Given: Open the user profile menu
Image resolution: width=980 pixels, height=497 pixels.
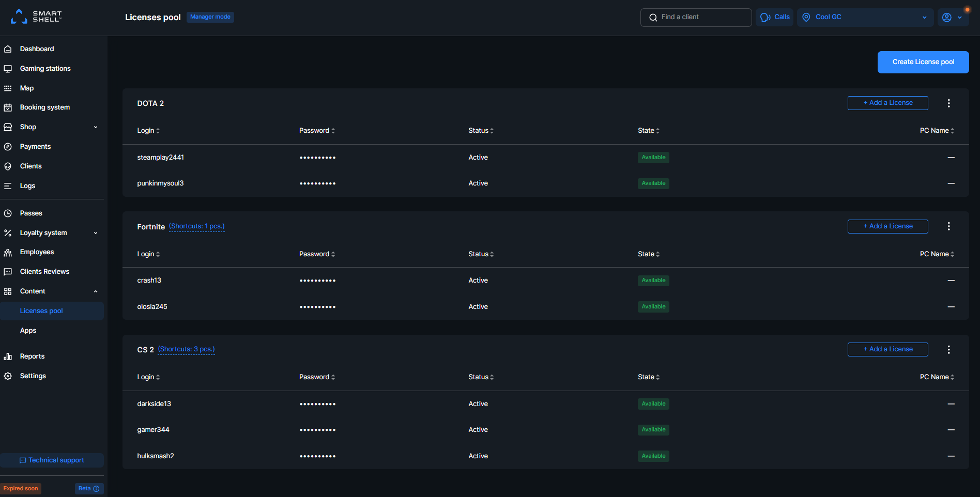Looking at the screenshot, I should point(953,17).
